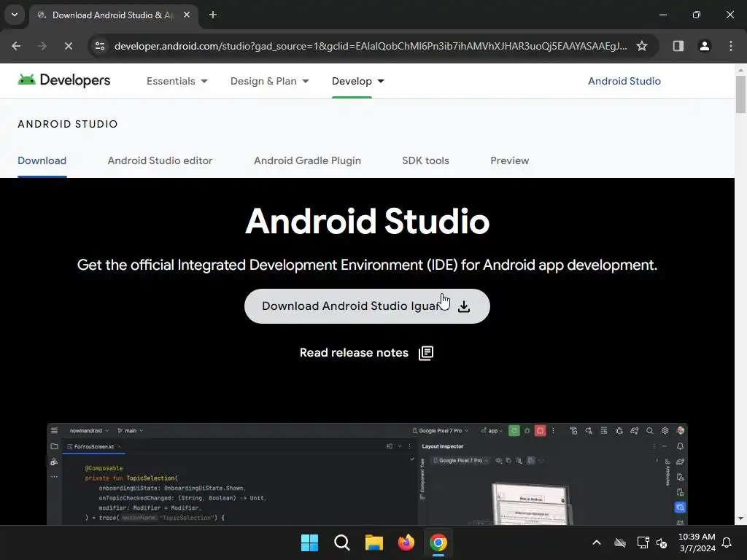Open the Preview tab

pos(510,160)
